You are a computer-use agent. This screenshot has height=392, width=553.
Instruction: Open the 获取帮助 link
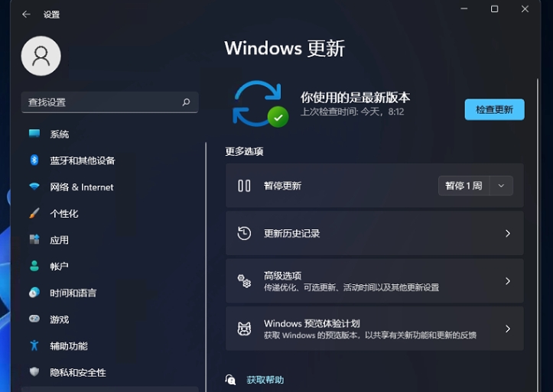coord(265,380)
